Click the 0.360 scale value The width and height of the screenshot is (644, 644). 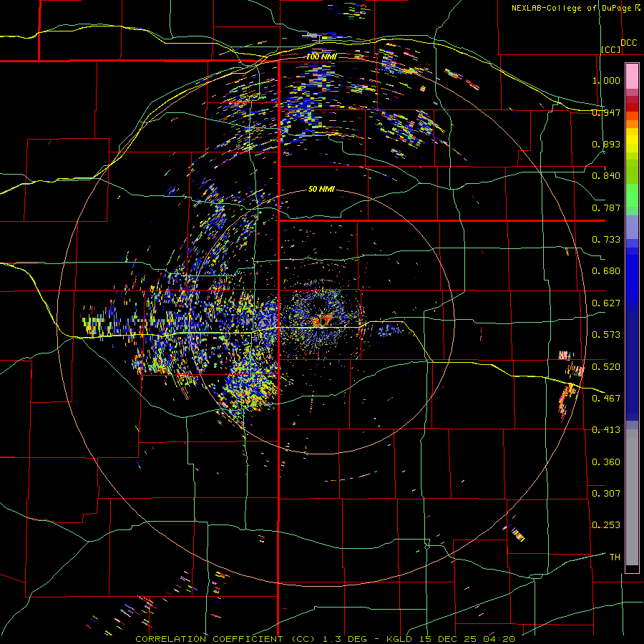pyautogui.click(x=606, y=462)
